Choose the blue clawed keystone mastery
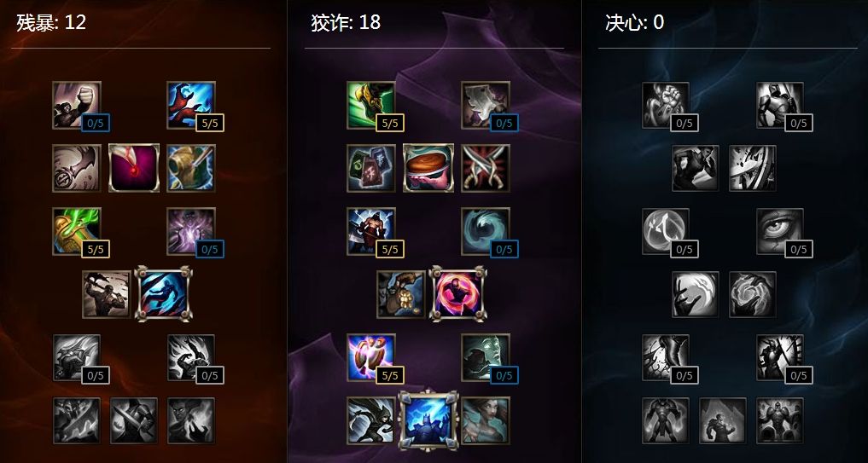 point(164,293)
